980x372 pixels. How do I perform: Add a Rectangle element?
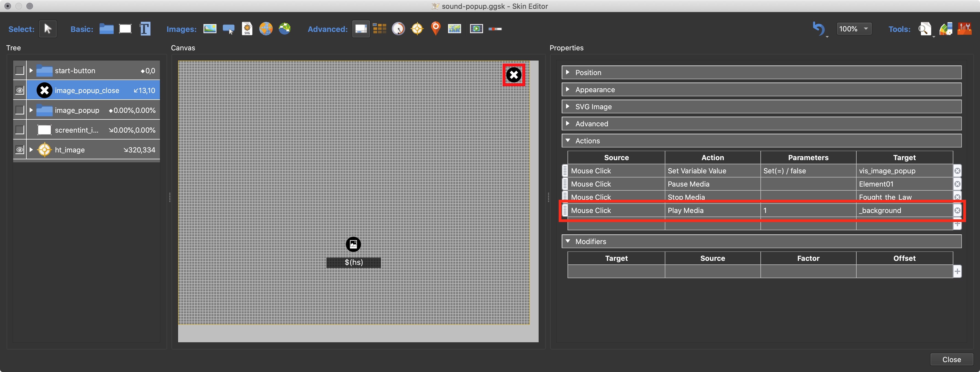tap(125, 29)
